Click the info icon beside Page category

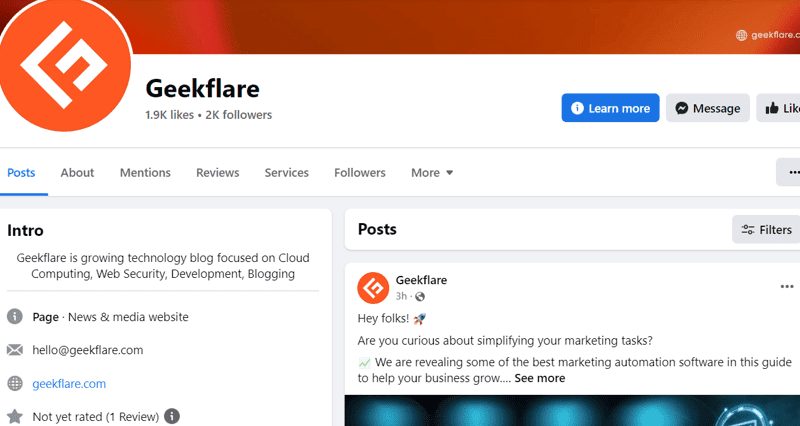click(x=15, y=317)
